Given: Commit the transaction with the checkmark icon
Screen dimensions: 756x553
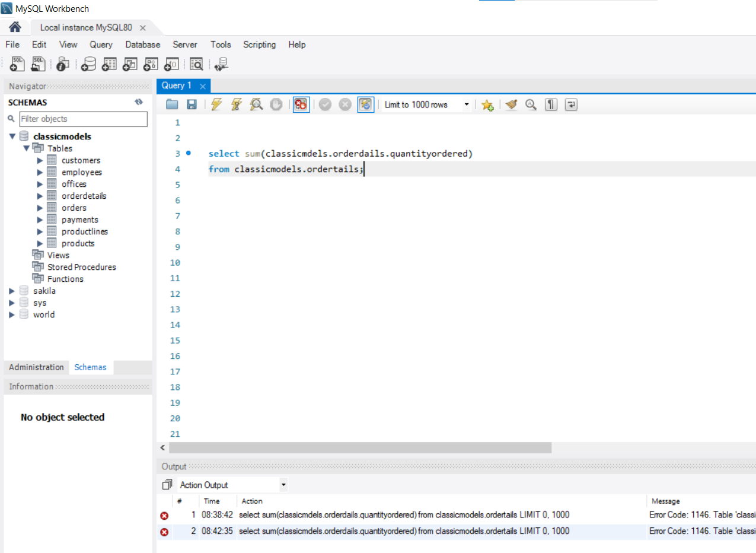Looking at the screenshot, I should click(x=325, y=104).
